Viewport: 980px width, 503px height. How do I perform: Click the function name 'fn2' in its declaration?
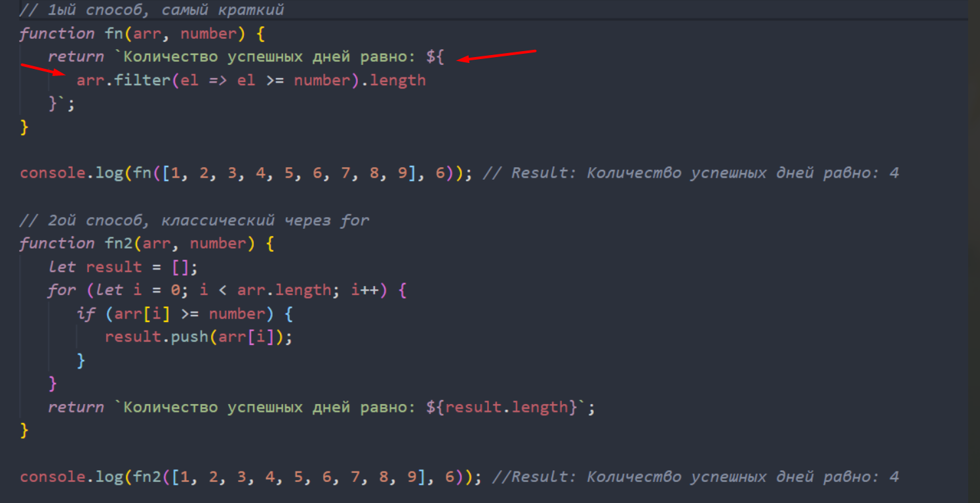[x=119, y=243]
